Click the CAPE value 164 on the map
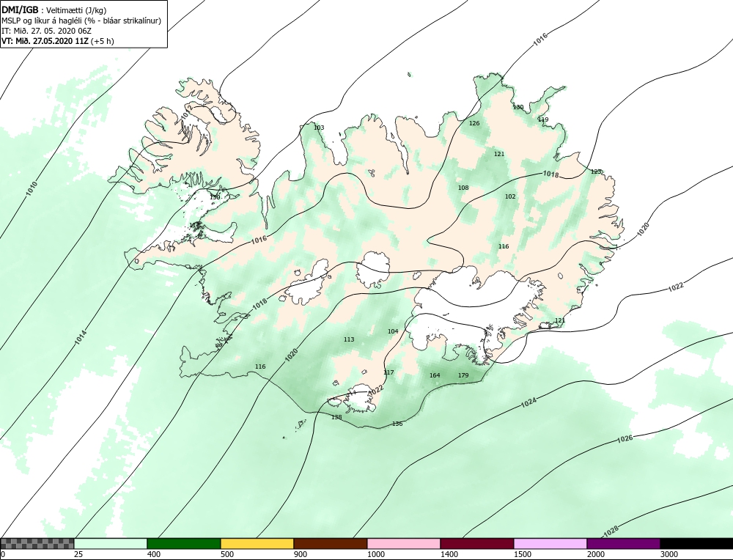The width and height of the screenshot is (733, 560). pyautogui.click(x=435, y=375)
